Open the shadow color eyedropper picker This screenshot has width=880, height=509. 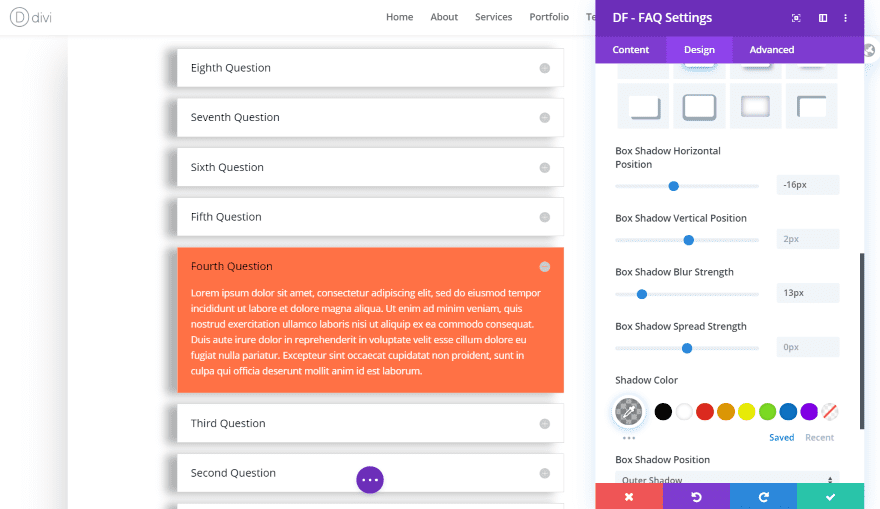tap(629, 411)
